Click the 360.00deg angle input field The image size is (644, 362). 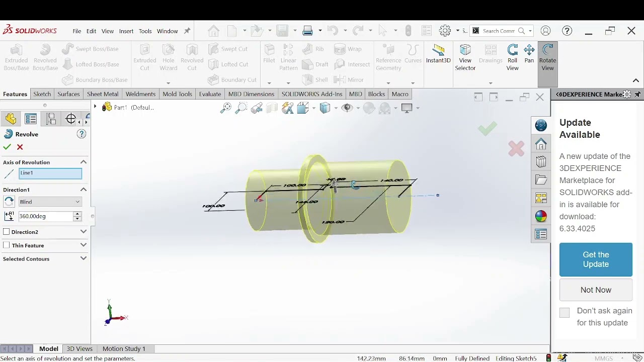pos(46,216)
